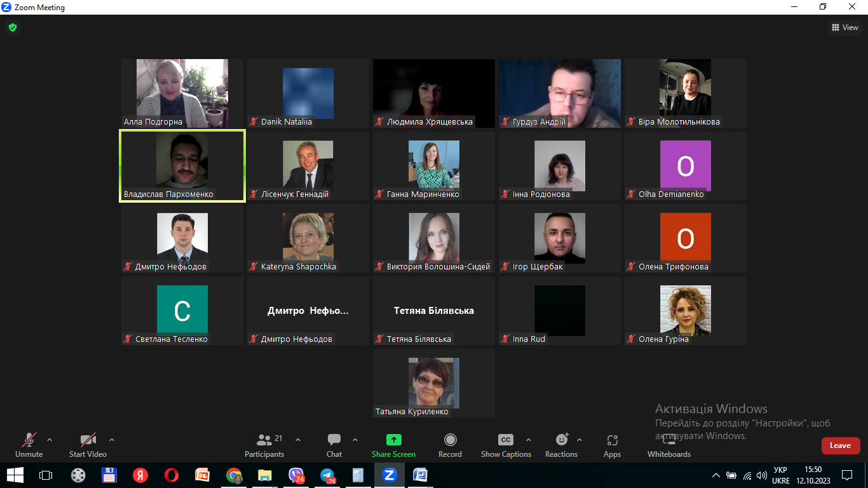Start Video using camera button
868x488 pixels.
click(x=88, y=440)
